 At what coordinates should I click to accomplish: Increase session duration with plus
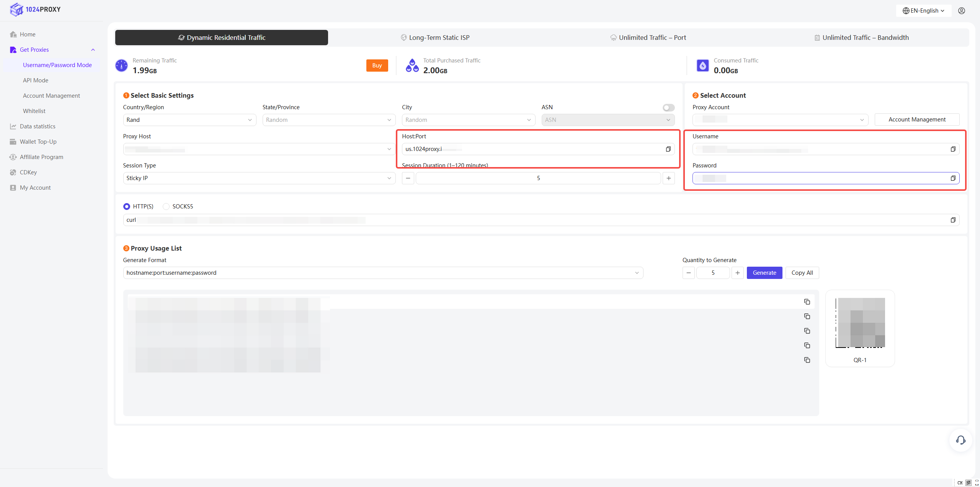click(668, 178)
